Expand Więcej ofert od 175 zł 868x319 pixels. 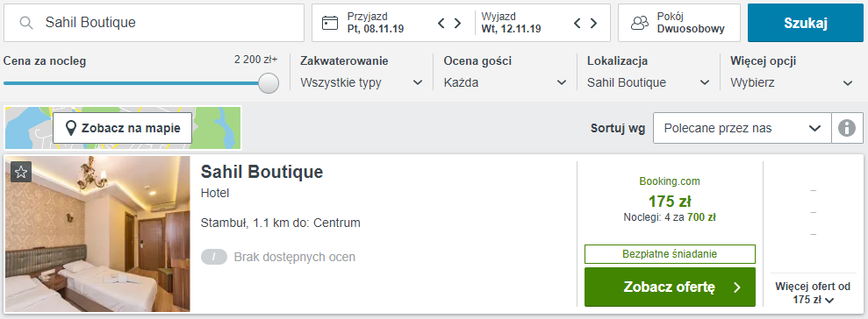coord(813,293)
